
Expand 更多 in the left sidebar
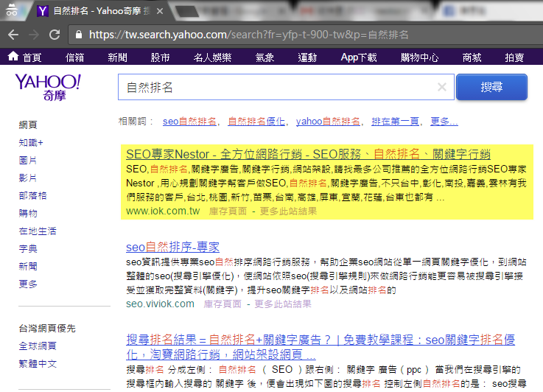coord(28,284)
